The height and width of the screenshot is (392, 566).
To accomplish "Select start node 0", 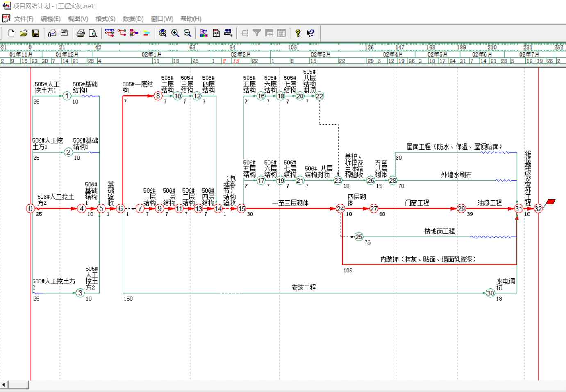I will (30, 208).
